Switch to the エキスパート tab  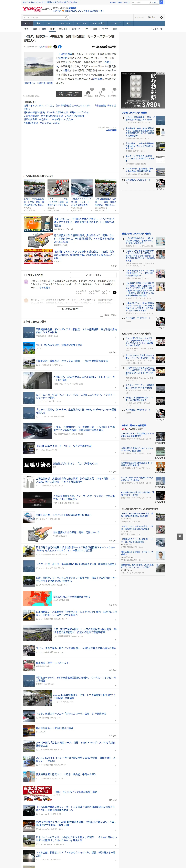(x=64, y=23)
